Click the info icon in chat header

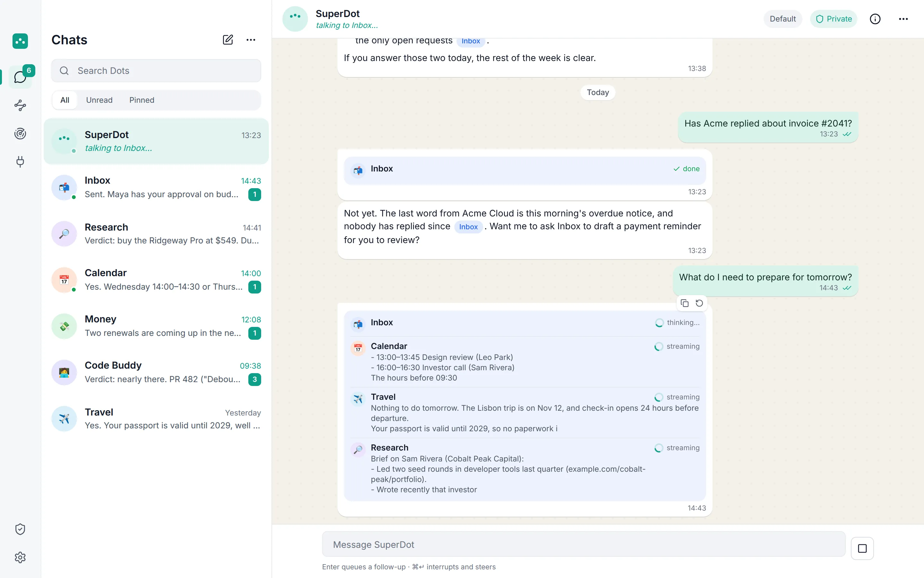coord(875,19)
